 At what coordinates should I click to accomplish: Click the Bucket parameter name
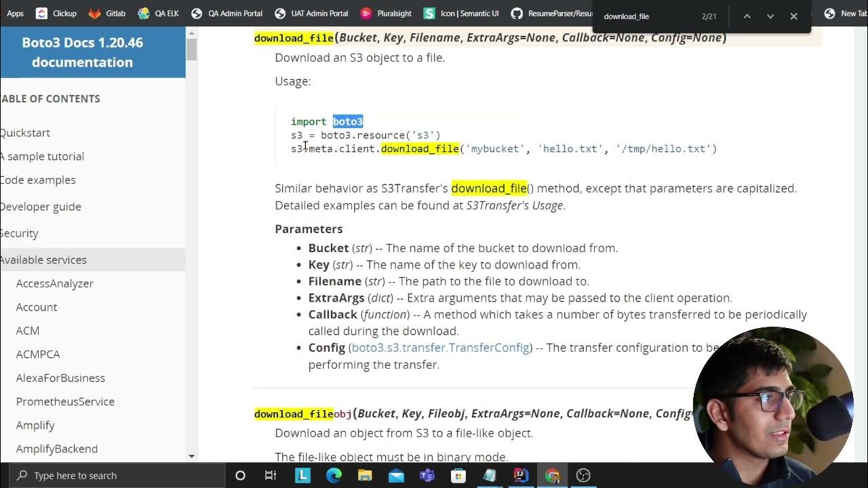pos(329,248)
